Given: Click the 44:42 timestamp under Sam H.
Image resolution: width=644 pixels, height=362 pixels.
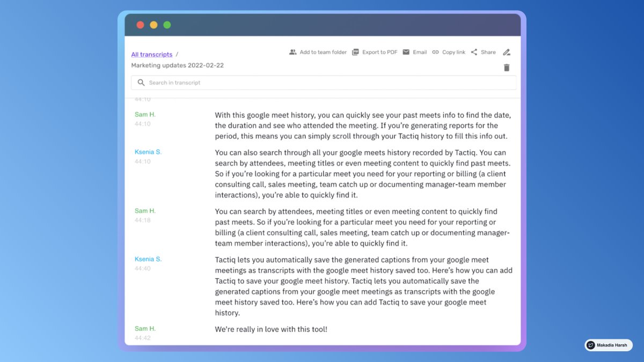Looking at the screenshot, I should (x=143, y=338).
